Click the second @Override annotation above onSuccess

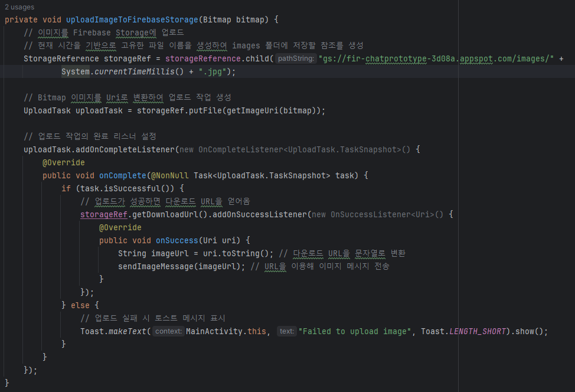point(120,227)
